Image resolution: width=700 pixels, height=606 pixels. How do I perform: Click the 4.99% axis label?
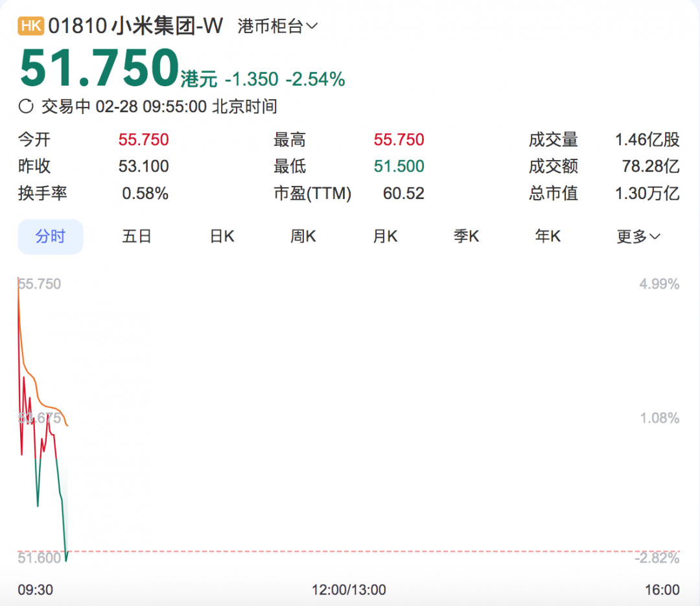point(659,284)
